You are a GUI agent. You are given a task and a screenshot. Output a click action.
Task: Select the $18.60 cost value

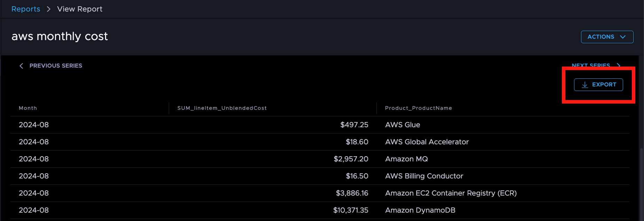pyautogui.click(x=357, y=142)
